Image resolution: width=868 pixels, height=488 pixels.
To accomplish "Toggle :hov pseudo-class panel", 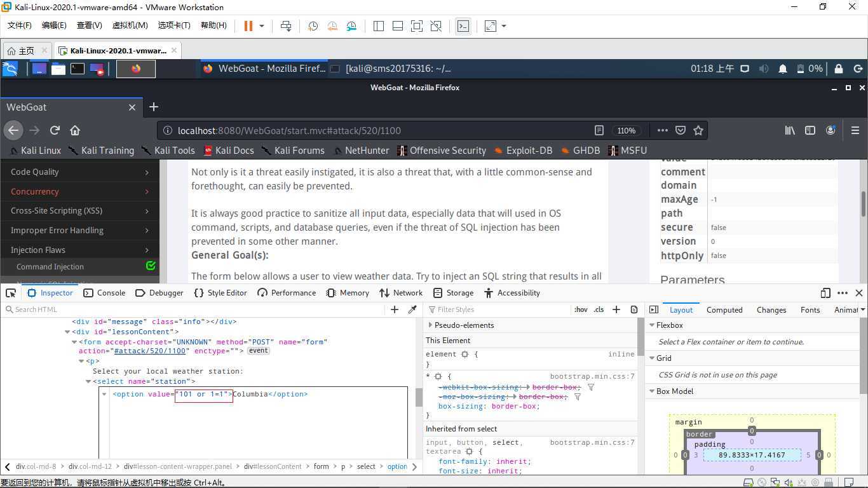I will 581,309.
